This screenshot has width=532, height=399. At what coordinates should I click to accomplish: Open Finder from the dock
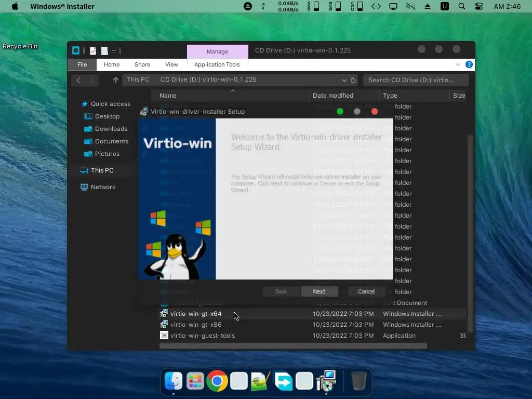pyautogui.click(x=174, y=381)
